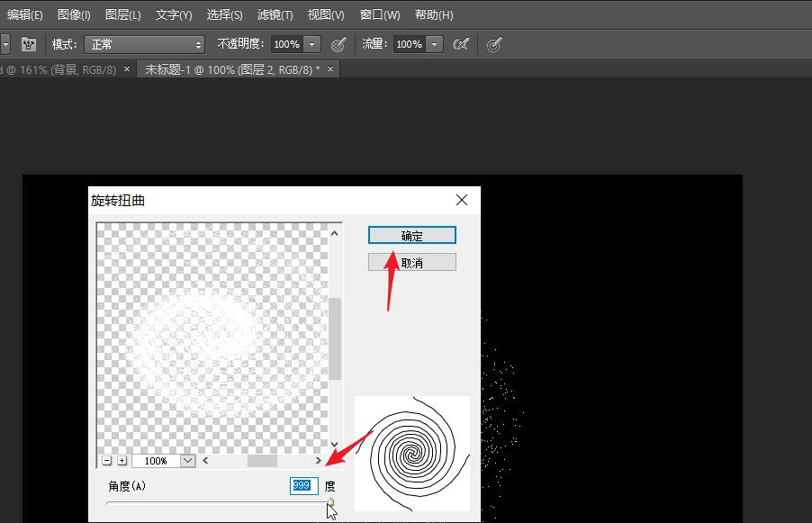Viewport: 812px width, 523px height.
Task: Expand the opacity 100% dropdown arrow
Action: [311, 44]
